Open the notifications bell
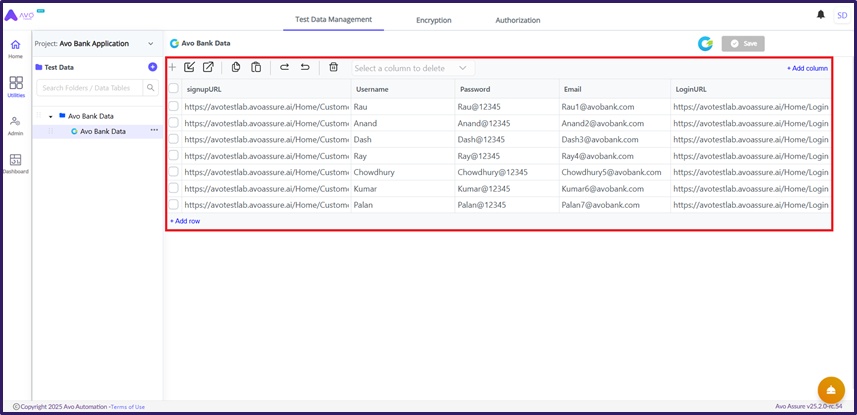 [821, 15]
